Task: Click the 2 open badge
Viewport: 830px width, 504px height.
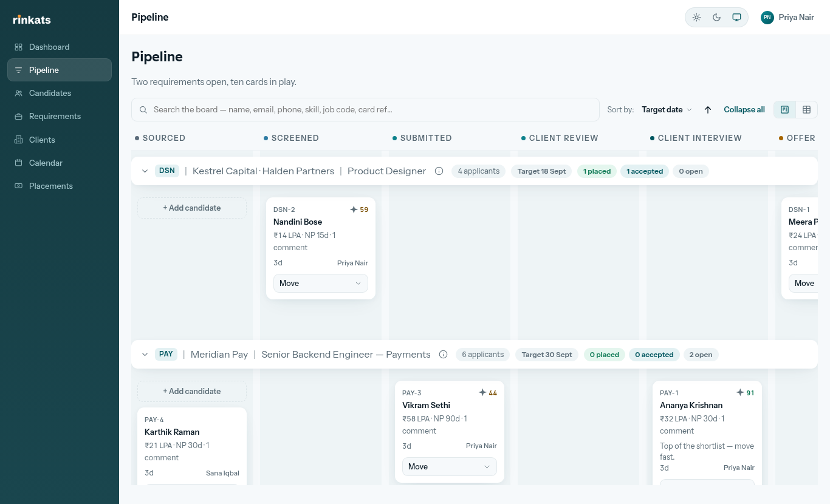Action: tap(701, 355)
